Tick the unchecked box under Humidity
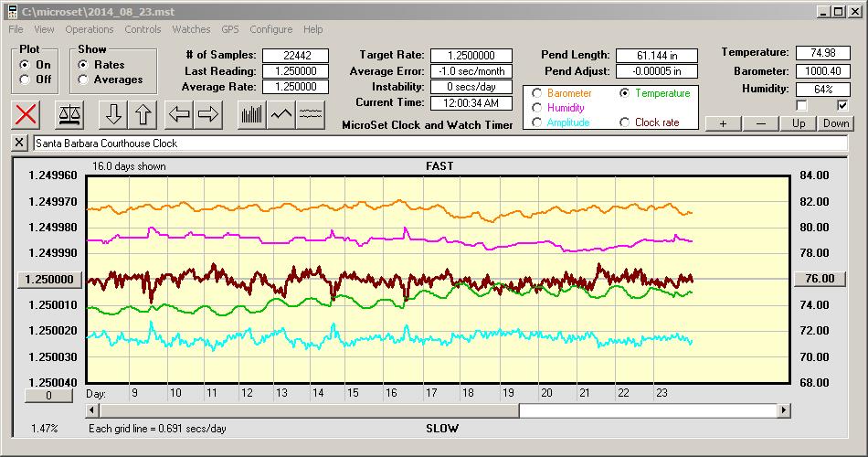The image size is (868, 457). [x=801, y=105]
